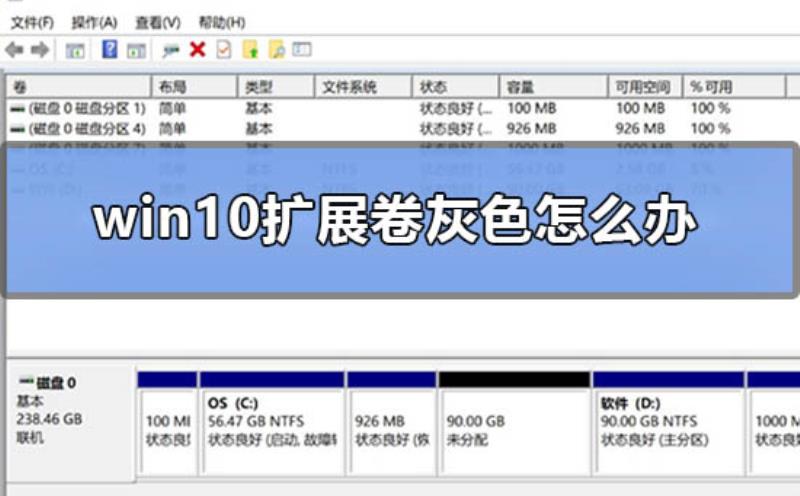Sort by the 容量 column header
The width and height of the screenshot is (800, 496).
[553, 87]
